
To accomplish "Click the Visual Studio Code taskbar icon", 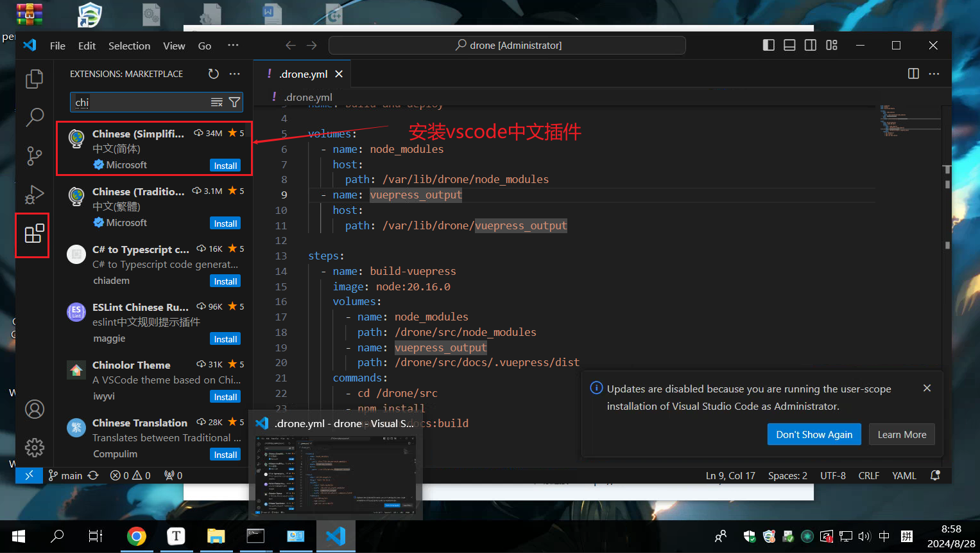I will tap(336, 536).
